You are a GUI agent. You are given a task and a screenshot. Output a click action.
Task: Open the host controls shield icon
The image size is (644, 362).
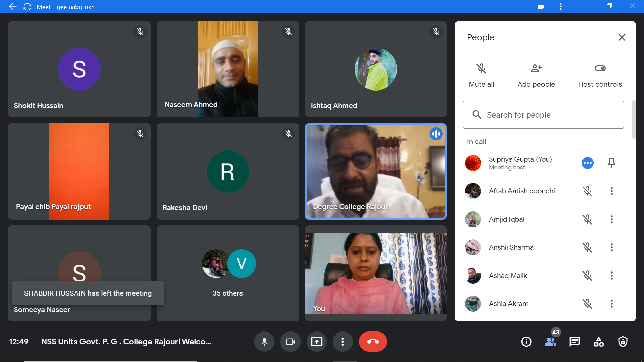(x=623, y=342)
